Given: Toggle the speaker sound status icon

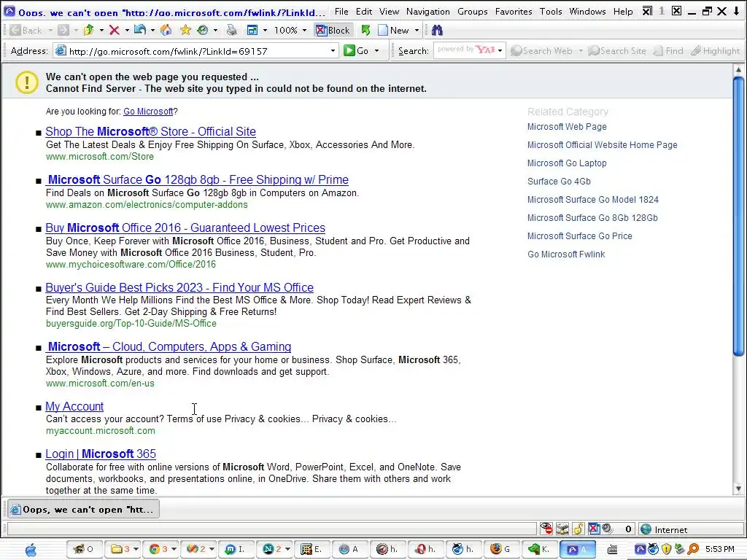Looking at the screenshot, I should coord(606,529).
